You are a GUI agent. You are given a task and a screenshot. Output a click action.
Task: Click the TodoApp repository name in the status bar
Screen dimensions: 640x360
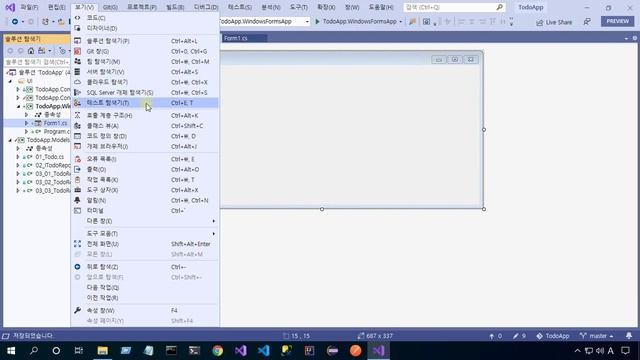click(553, 336)
